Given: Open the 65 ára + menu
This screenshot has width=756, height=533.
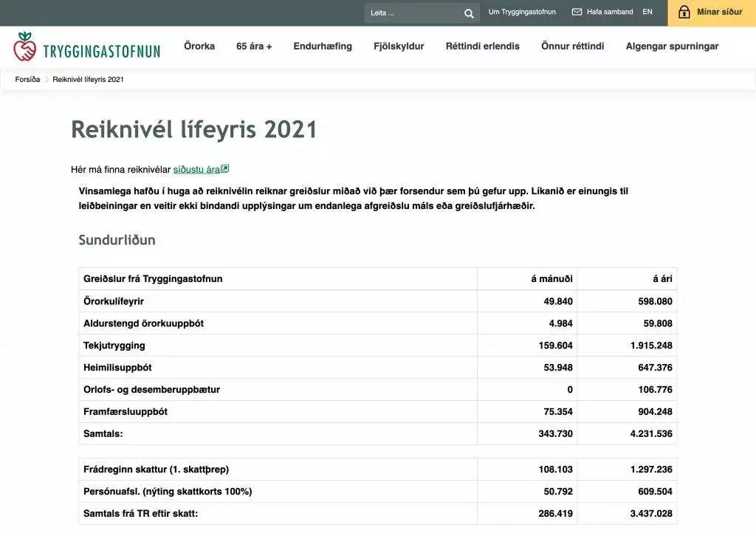Looking at the screenshot, I should [x=254, y=47].
